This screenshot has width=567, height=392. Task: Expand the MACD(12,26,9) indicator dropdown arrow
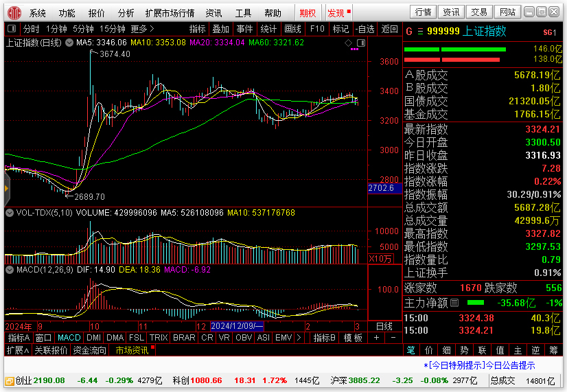(x=10, y=270)
